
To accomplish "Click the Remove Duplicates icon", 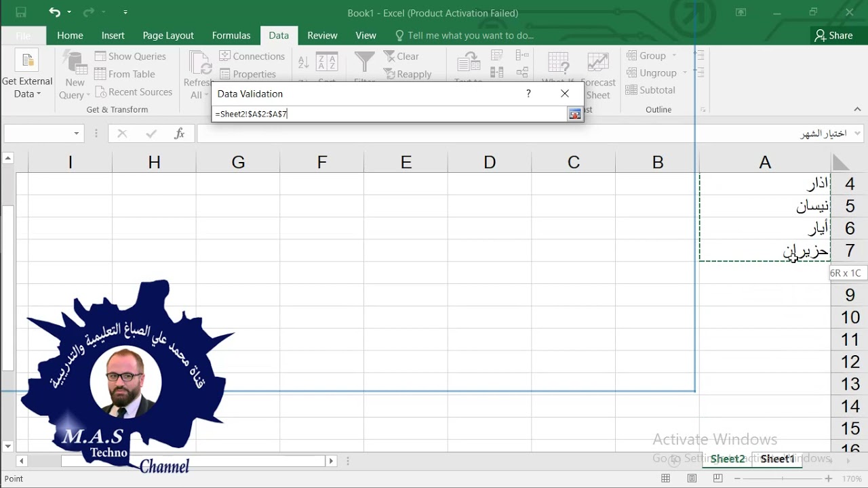I will pyautogui.click(x=496, y=72).
